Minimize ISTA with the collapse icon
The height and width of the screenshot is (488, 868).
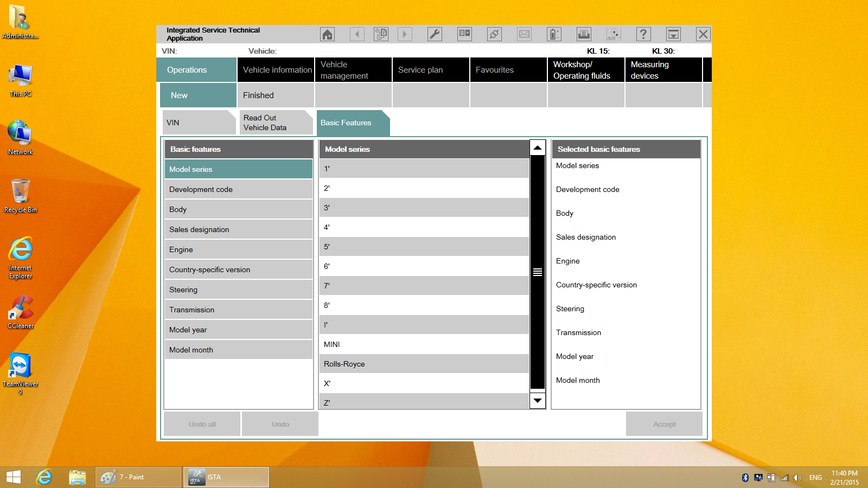point(673,35)
